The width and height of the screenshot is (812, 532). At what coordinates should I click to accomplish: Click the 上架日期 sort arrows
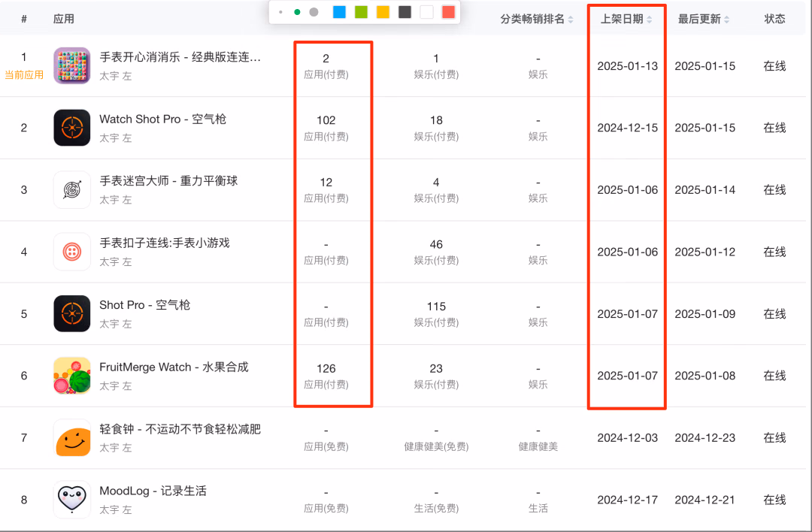tap(650, 19)
